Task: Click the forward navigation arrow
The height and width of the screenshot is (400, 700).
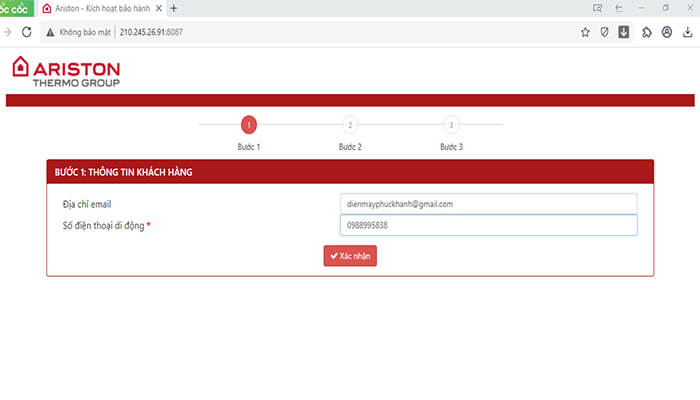Action: click(7, 32)
